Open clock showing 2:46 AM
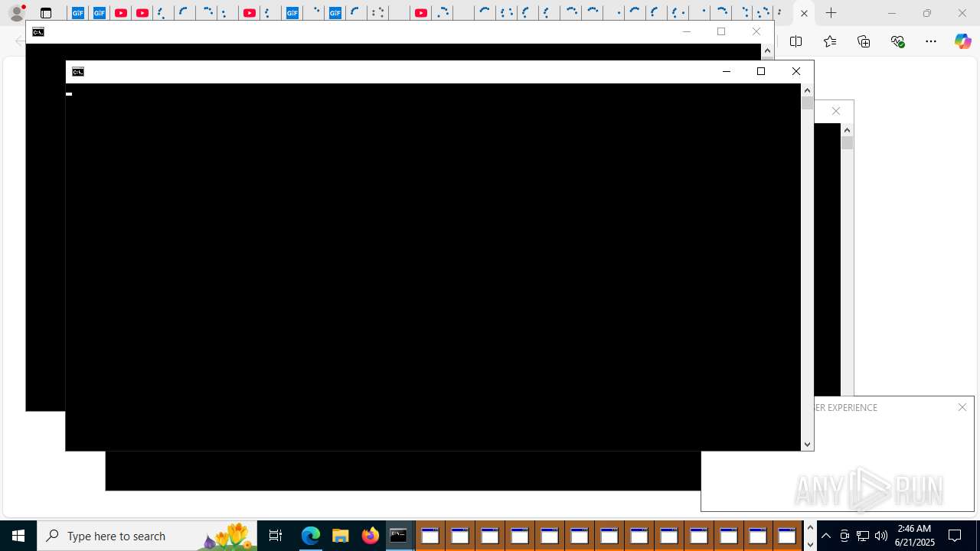 click(914, 536)
